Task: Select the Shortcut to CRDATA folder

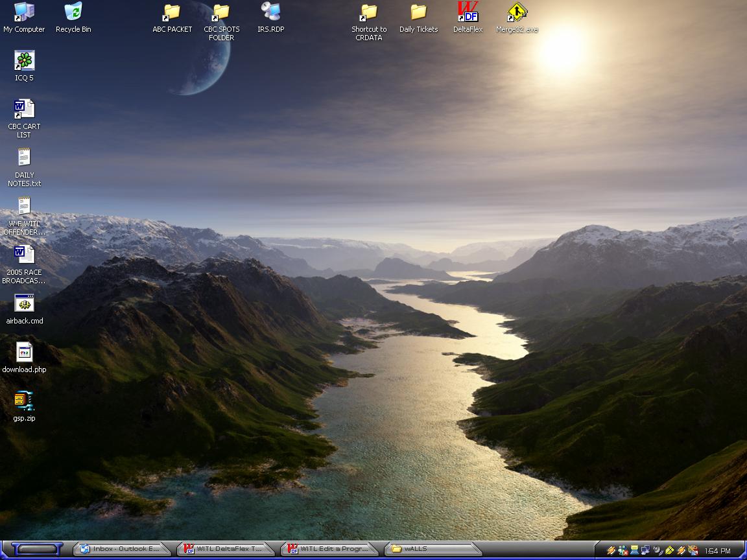Action: click(x=369, y=12)
